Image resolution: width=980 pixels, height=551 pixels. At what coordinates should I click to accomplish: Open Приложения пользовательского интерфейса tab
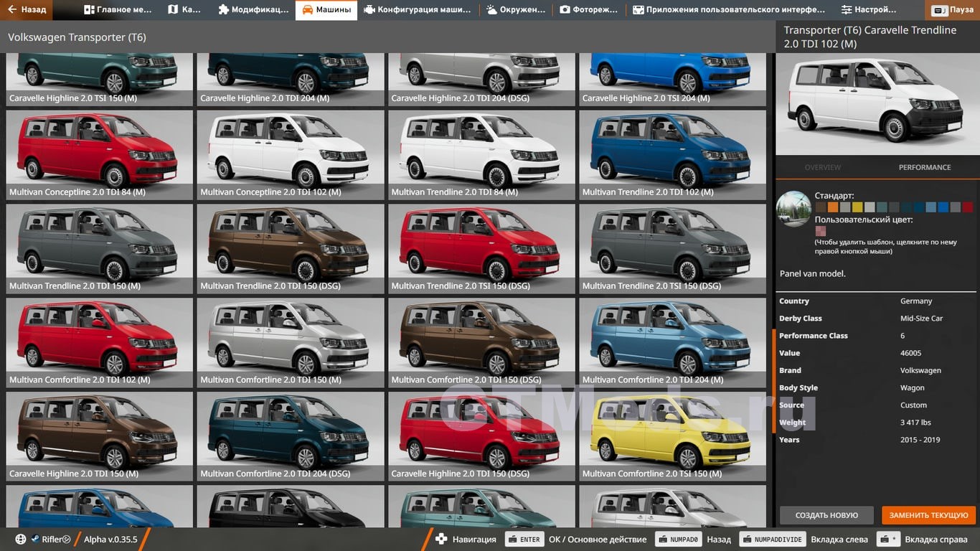tap(728, 10)
